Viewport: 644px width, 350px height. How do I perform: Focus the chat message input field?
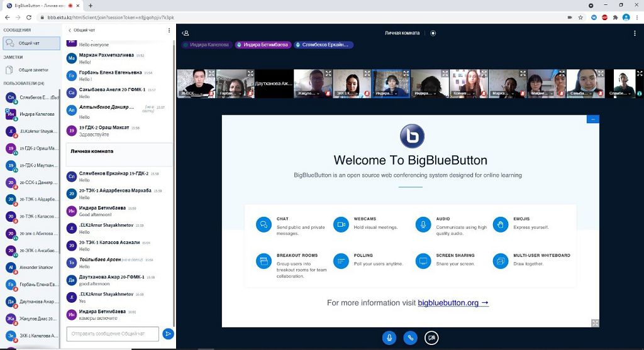pyautogui.click(x=113, y=334)
